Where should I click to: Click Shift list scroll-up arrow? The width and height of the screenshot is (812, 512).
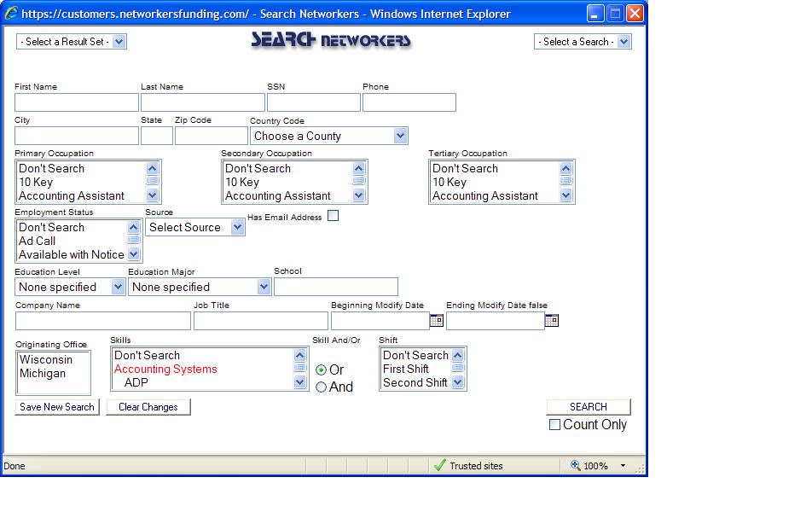tap(458, 356)
